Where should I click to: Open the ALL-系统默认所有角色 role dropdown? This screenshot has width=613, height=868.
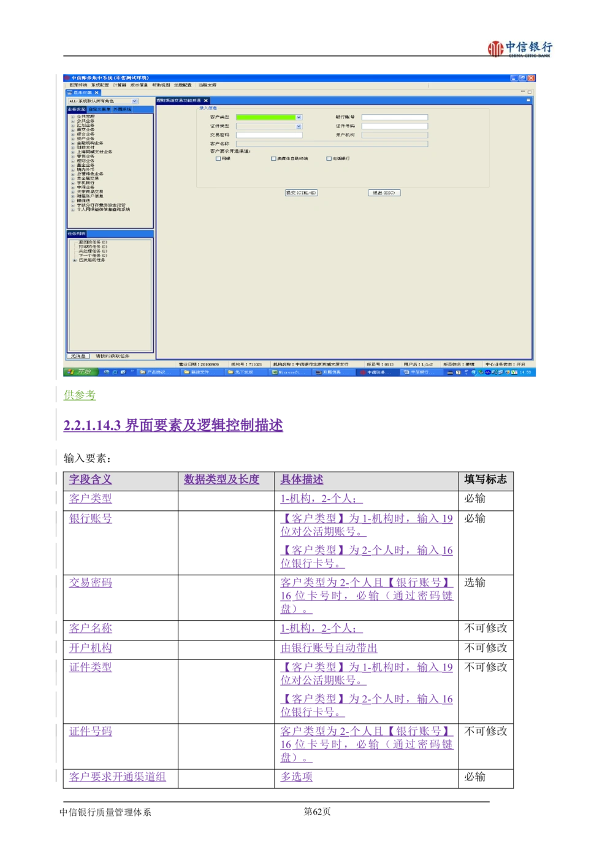pyautogui.click(x=134, y=101)
